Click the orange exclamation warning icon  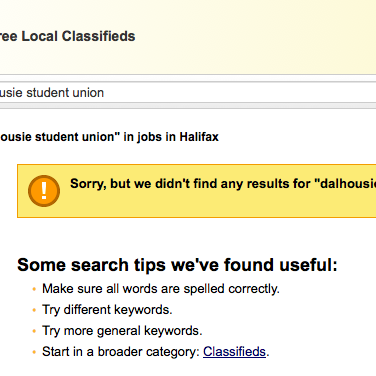(44, 191)
